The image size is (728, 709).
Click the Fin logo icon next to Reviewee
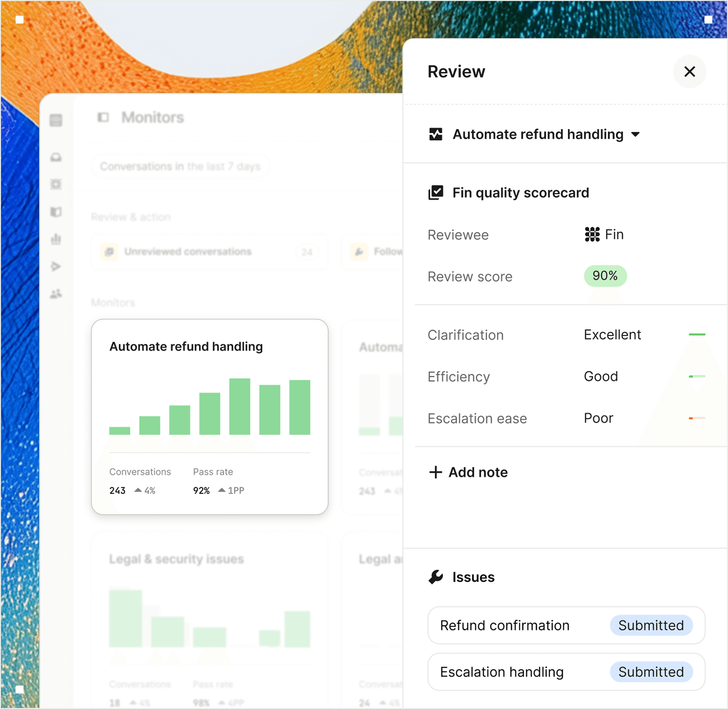pyautogui.click(x=592, y=234)
